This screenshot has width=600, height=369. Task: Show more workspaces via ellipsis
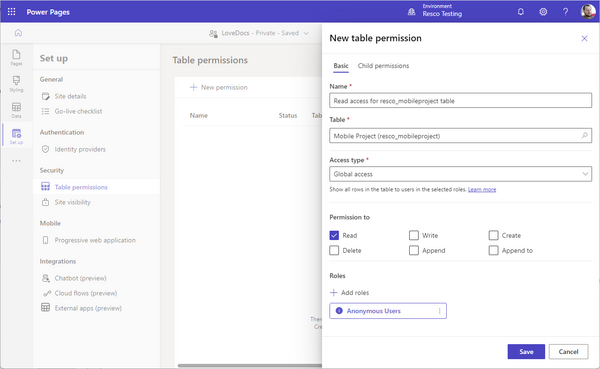pyautogui.click(x=16, y=161)
